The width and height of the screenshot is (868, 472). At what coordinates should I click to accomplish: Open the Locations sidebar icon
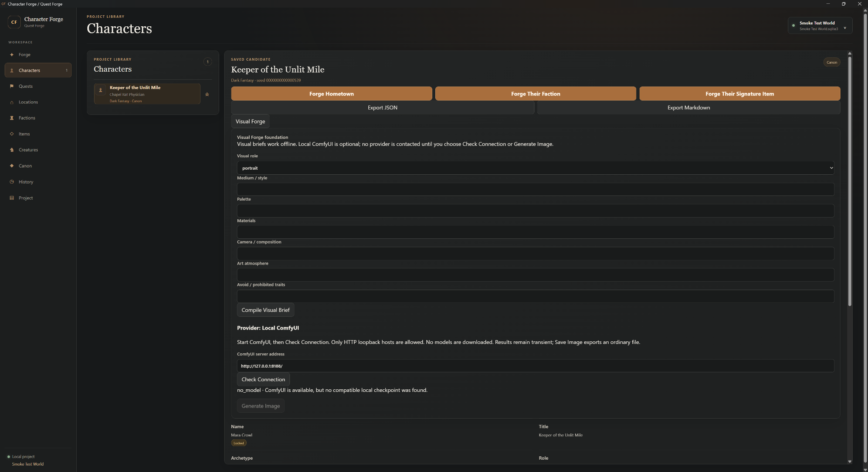[12, 102]
